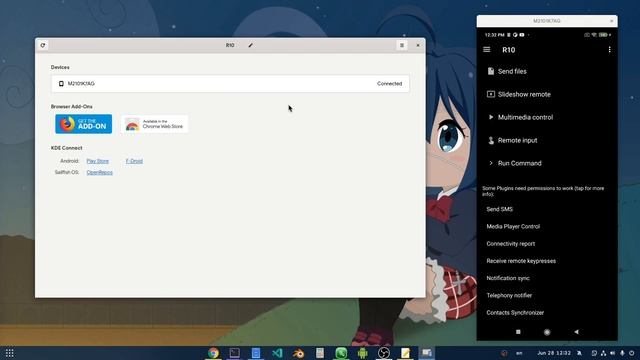Click the 'en' keyboard layout indicator
Image resolution: width=640 pixels, height=360 pixels.
tap(519, 353)
